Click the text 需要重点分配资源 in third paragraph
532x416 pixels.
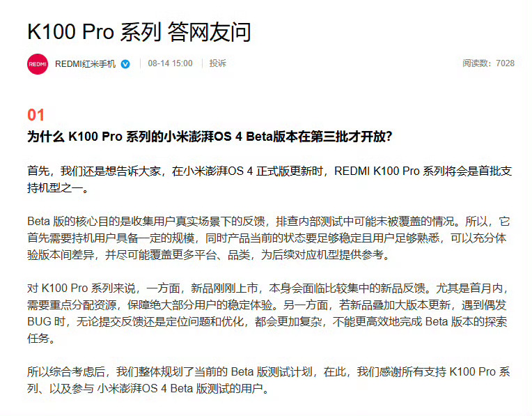click(72, 305)
